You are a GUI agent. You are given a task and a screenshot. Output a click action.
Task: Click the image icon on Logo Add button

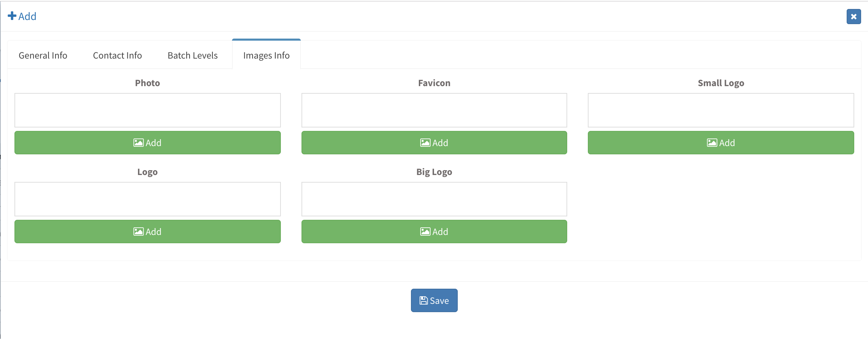[138, 232]
